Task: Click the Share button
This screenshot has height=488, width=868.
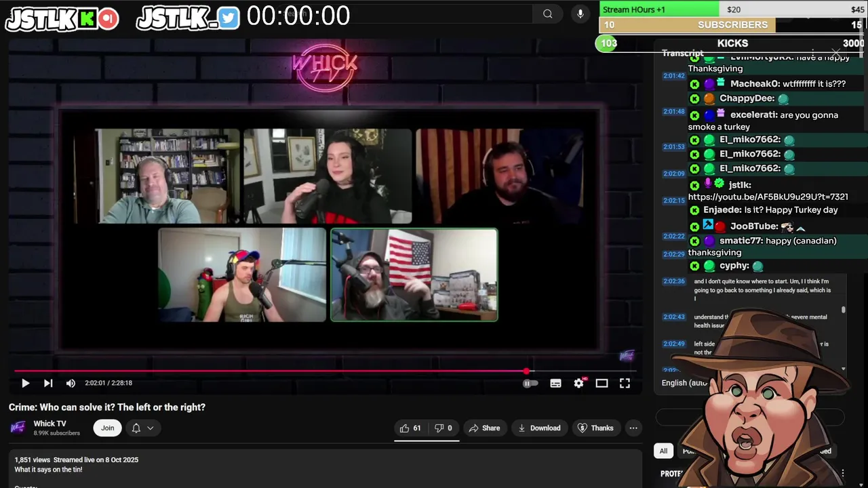Action: pos(484,428)
